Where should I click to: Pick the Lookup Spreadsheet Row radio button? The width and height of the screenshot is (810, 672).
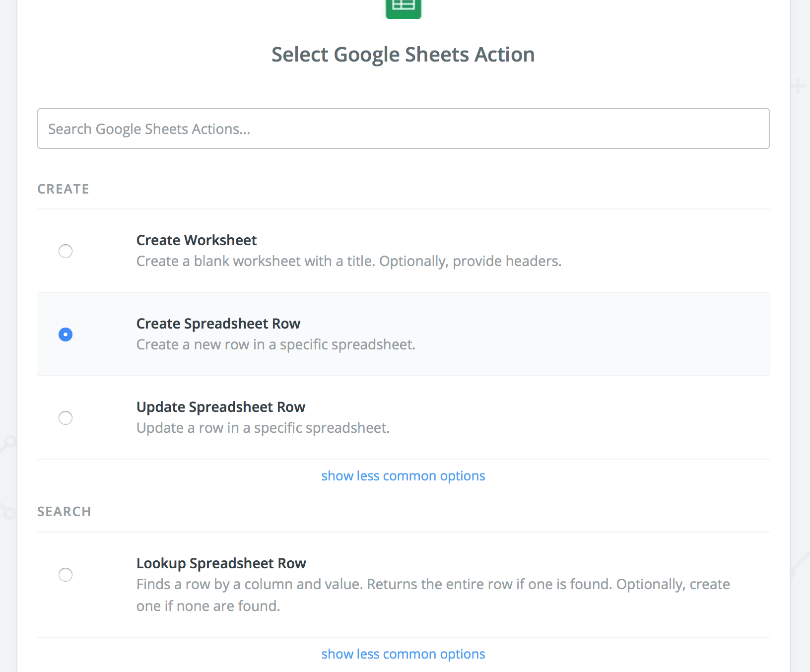[66, 575]
